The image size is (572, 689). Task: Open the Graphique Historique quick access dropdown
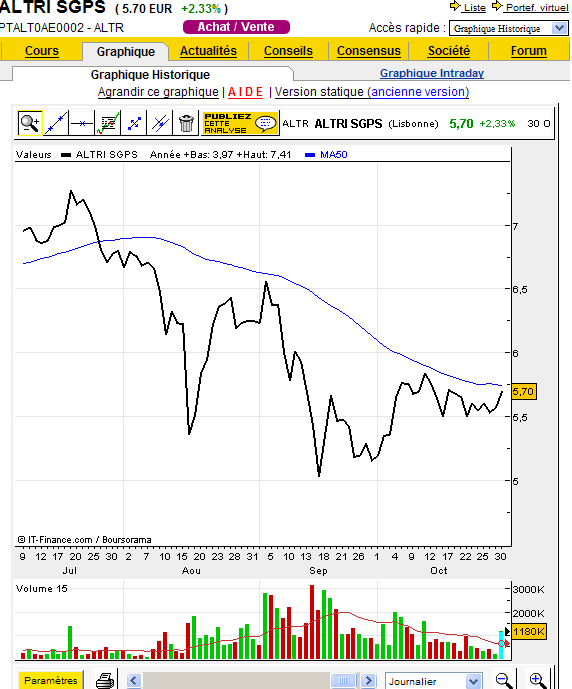[508, 29]
